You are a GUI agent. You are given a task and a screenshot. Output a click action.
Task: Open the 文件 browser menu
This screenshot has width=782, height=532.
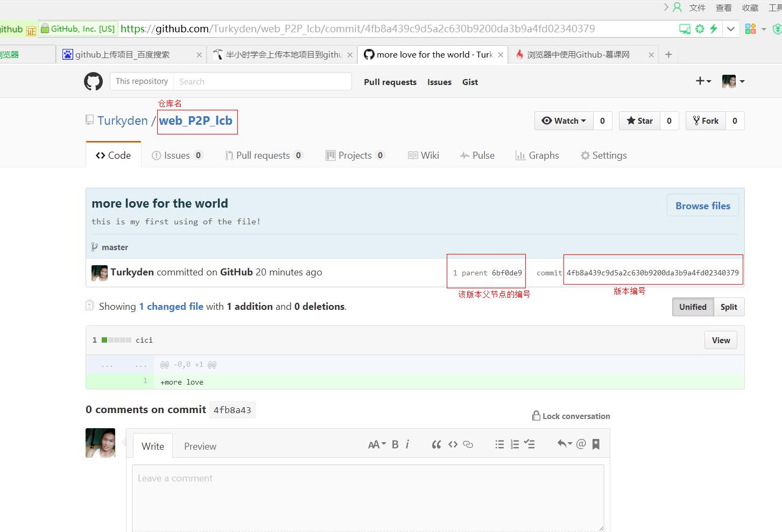697,8
